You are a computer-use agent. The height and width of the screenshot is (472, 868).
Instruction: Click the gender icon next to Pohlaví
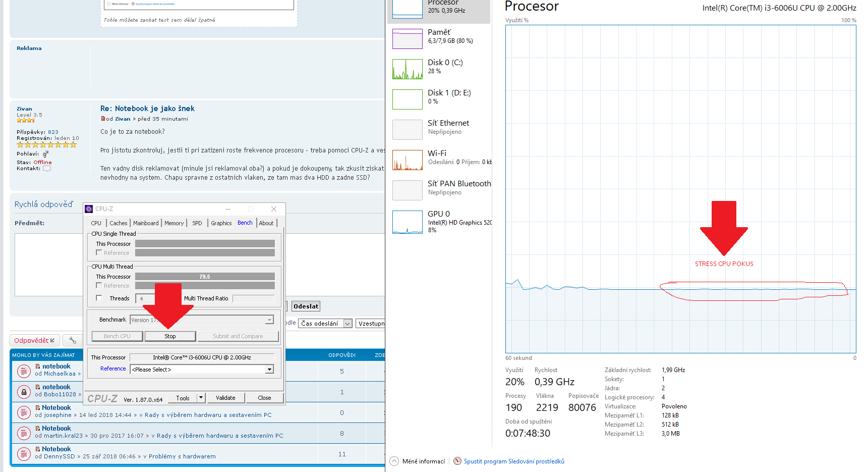(45, 154)
